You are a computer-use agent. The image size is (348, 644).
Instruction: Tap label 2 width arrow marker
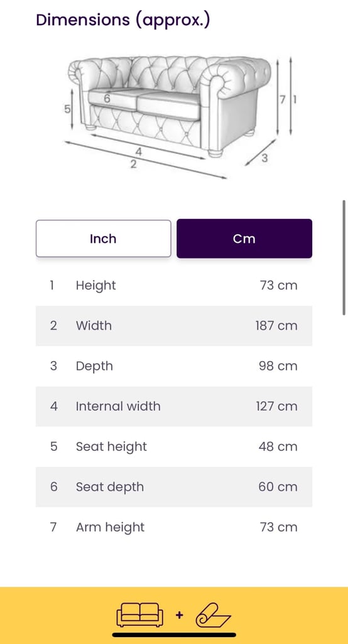coord(133,164)
